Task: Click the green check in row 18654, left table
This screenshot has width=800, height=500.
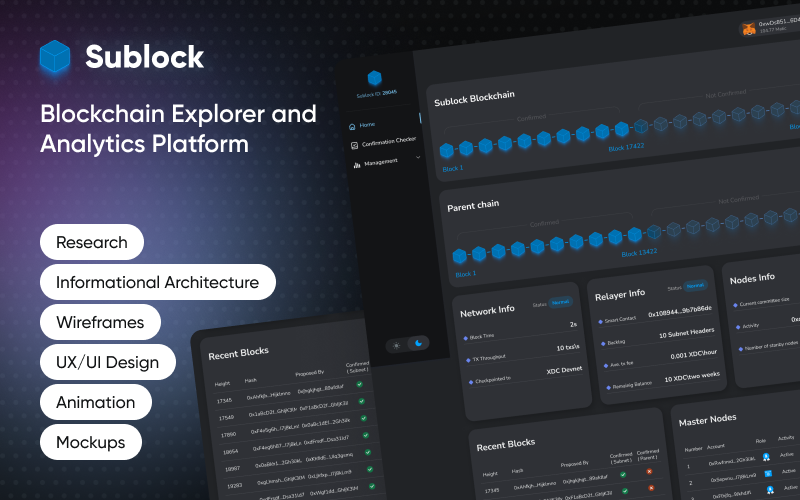Action: [366, 435]
